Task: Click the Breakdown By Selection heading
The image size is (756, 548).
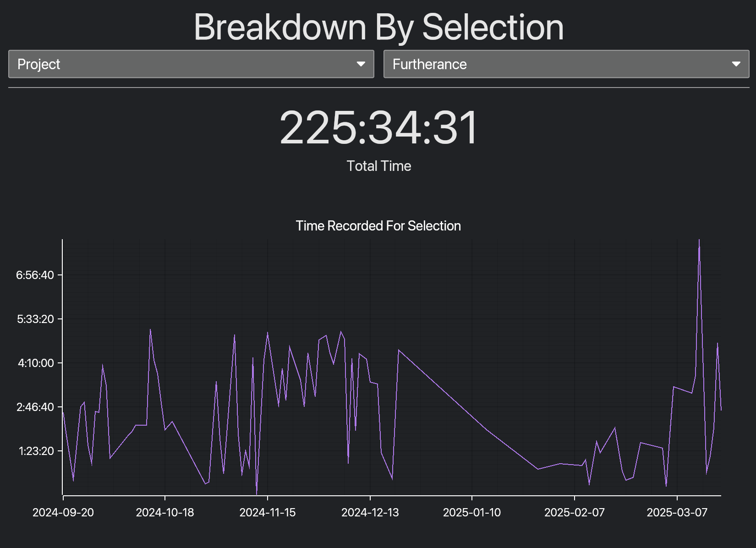Action: [378, 27]
